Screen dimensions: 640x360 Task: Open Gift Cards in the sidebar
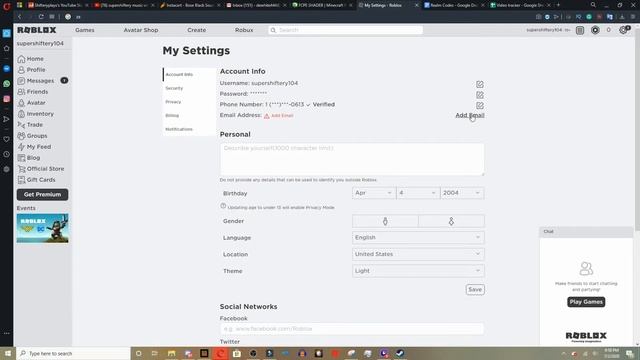tap(36, 180)
